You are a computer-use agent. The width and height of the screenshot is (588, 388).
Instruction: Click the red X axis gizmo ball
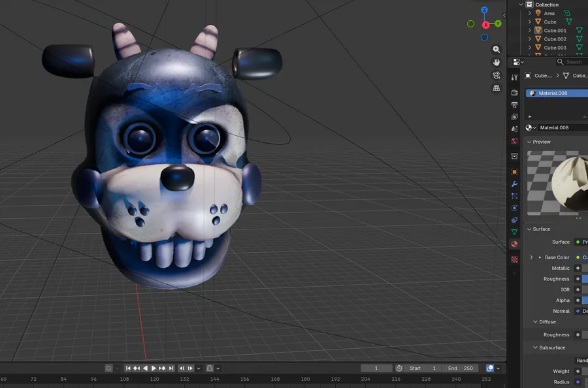(486, 25)
